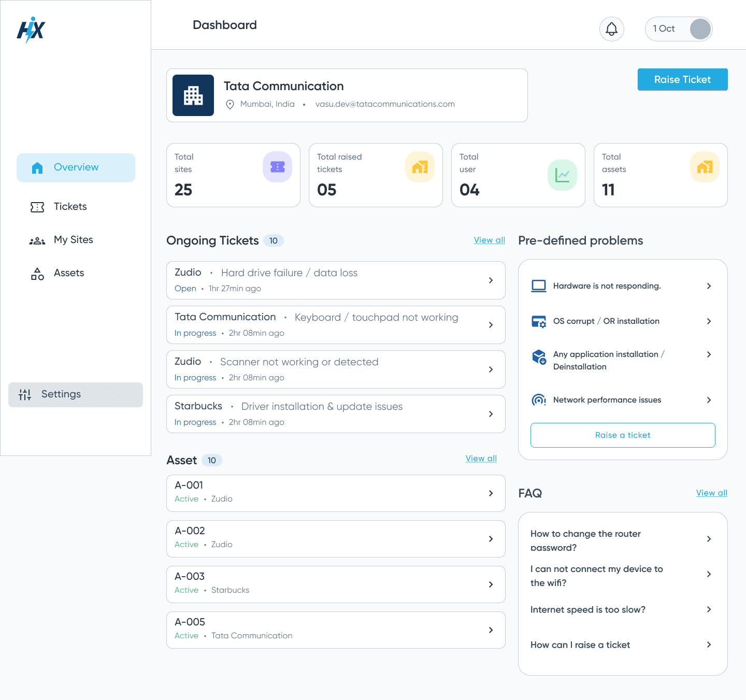
Task: Click Starbucks label under A-003
Action: pyautogui.click(x=230, y=590)
